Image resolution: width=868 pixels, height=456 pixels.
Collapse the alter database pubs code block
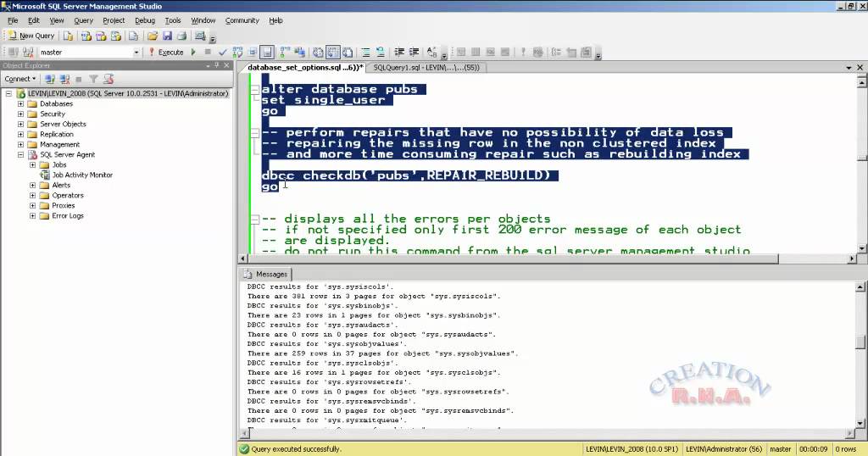coord(254,90)
